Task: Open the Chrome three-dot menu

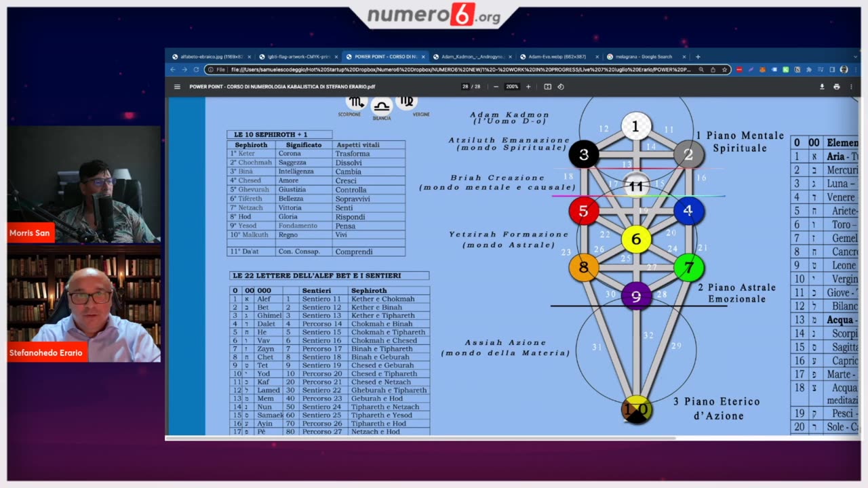Action: pyautogui.click(x=856, y=69)
